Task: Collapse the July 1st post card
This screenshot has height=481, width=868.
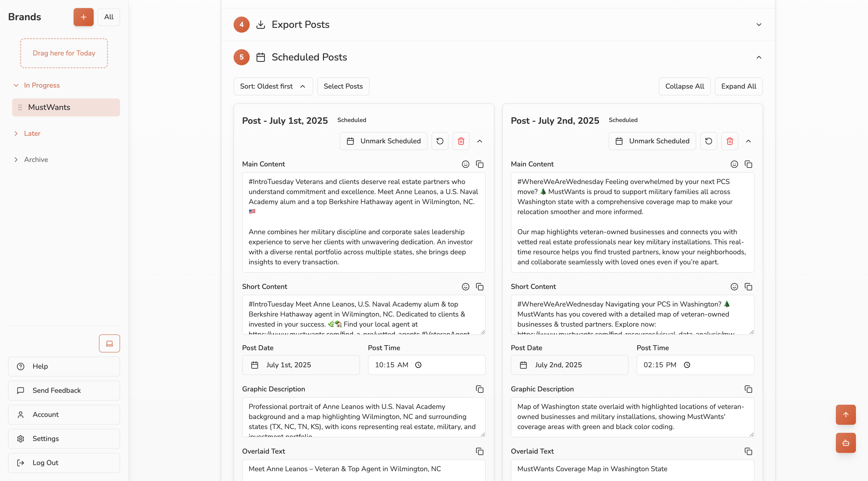Action: (479, 141)
